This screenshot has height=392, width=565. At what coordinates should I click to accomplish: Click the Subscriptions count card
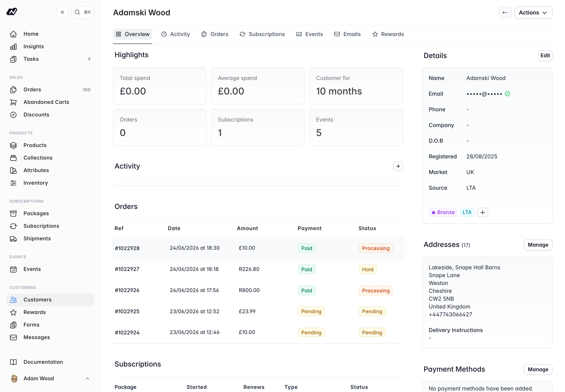click(258, 127)
